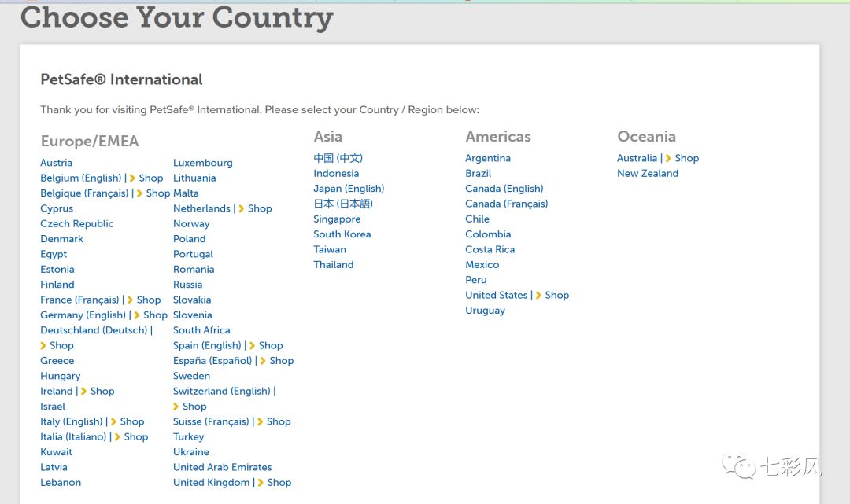Image resolution: width=850 pixels, height=504 pixels.
Task: Choose 中国 (中文) in Asia
Action: (x=338, y=158)
